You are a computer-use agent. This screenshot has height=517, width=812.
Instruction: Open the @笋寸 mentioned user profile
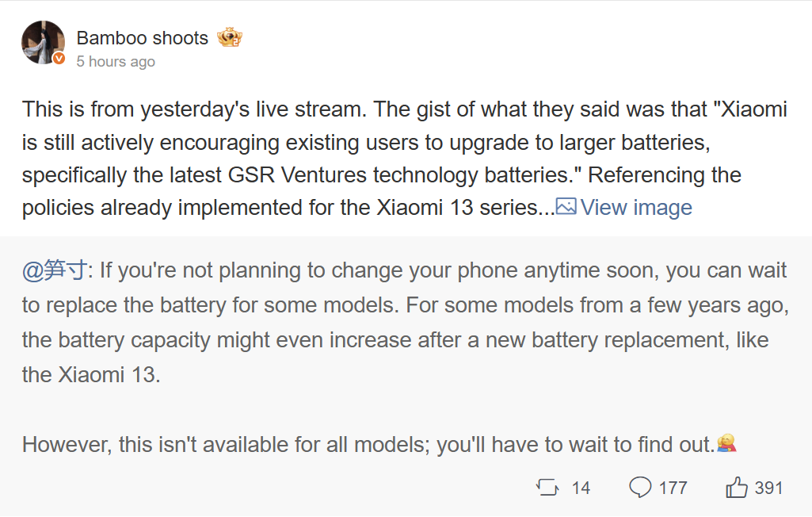pyautogui.click(x=55, y=270)
